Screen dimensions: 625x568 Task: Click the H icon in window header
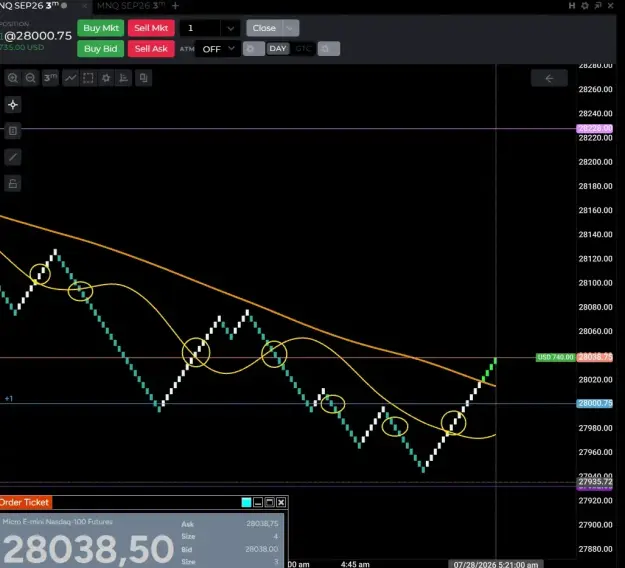pyautogui.click(x=572, y=6)
